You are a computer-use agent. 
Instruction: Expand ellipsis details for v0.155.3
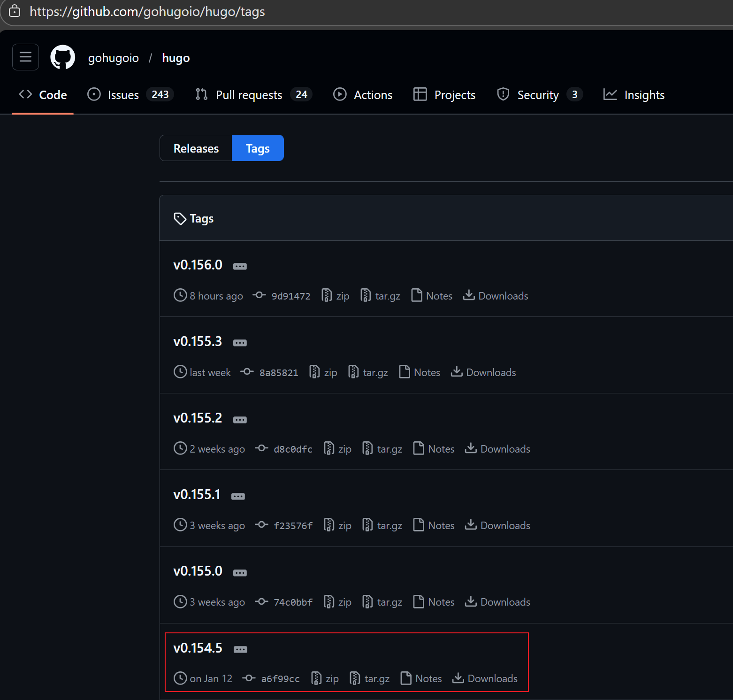(x=240, y=343)
